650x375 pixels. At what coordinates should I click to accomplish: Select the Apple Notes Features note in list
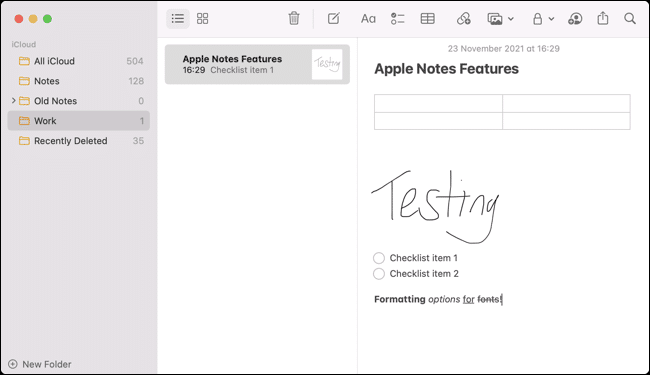click(x=257, y=65)
